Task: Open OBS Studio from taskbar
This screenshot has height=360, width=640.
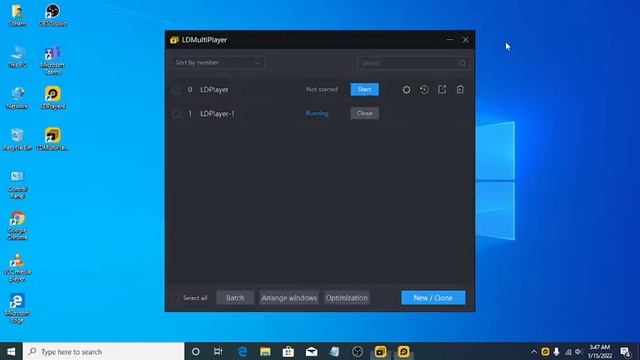Action: click(357, 351)
